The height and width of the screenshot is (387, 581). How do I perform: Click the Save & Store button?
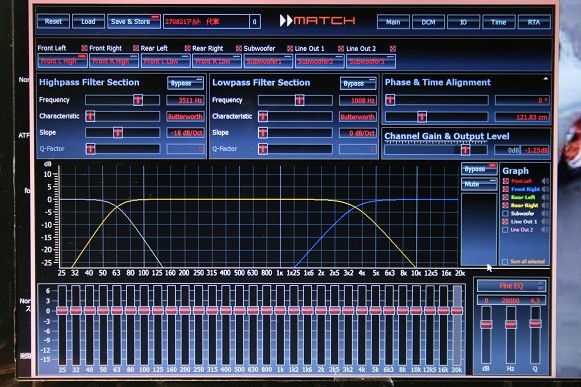134,22
